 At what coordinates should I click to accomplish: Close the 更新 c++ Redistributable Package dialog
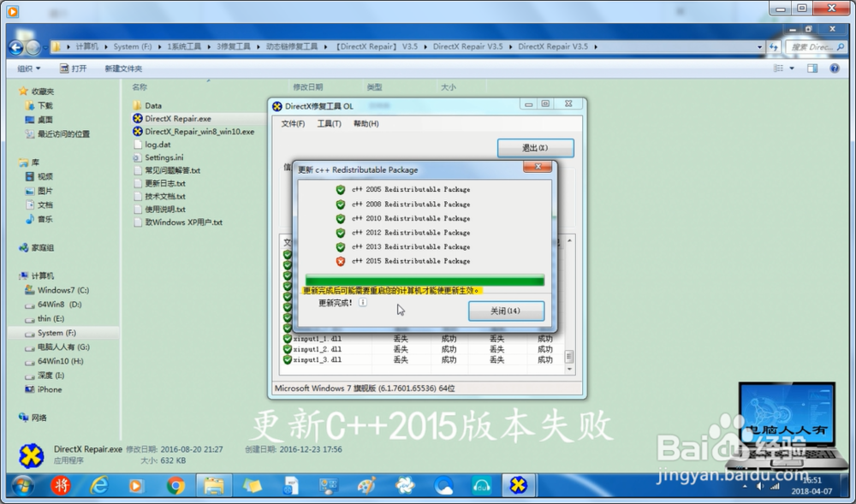[538, 166]
